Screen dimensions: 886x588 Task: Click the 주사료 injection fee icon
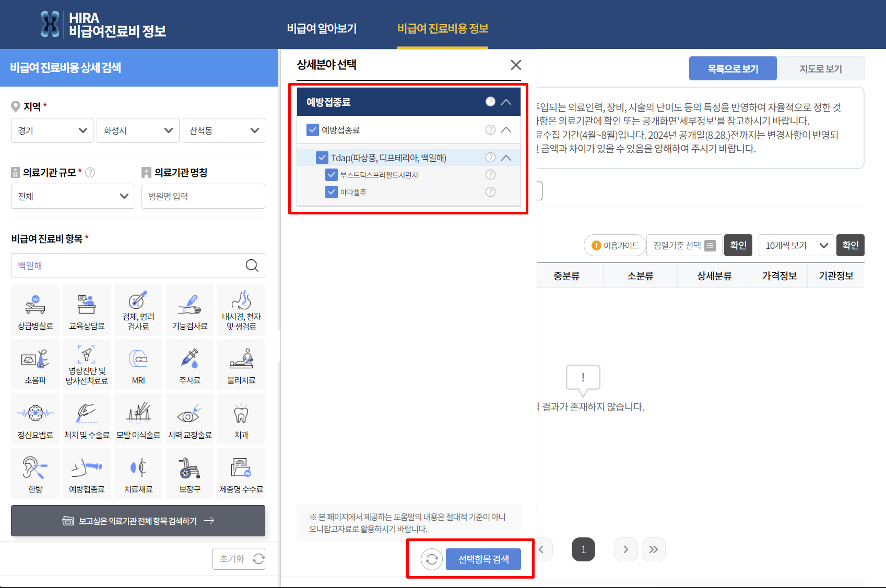pos(189,364)
